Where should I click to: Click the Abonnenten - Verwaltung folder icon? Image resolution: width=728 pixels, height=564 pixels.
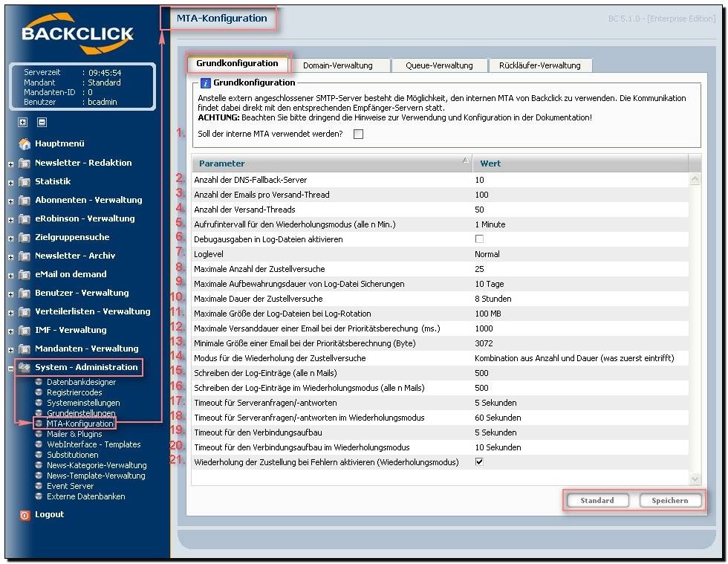click(24, 200)
